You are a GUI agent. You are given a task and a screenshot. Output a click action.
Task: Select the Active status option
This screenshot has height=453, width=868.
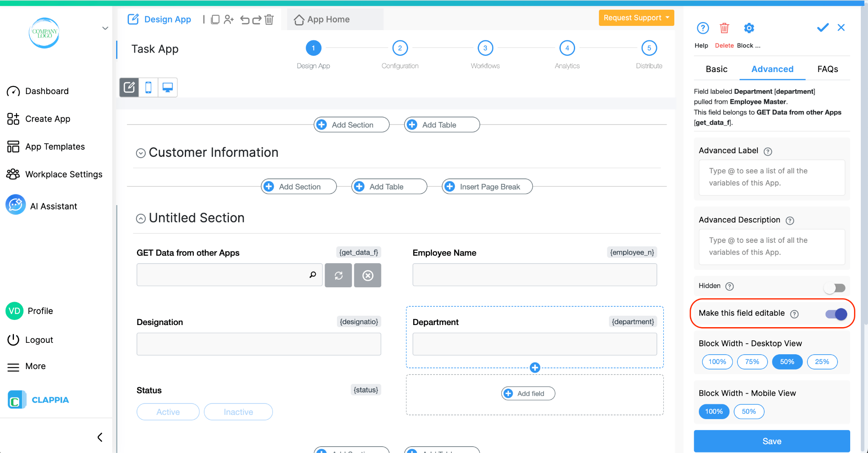pyautogui.click(x=168, y=411)
